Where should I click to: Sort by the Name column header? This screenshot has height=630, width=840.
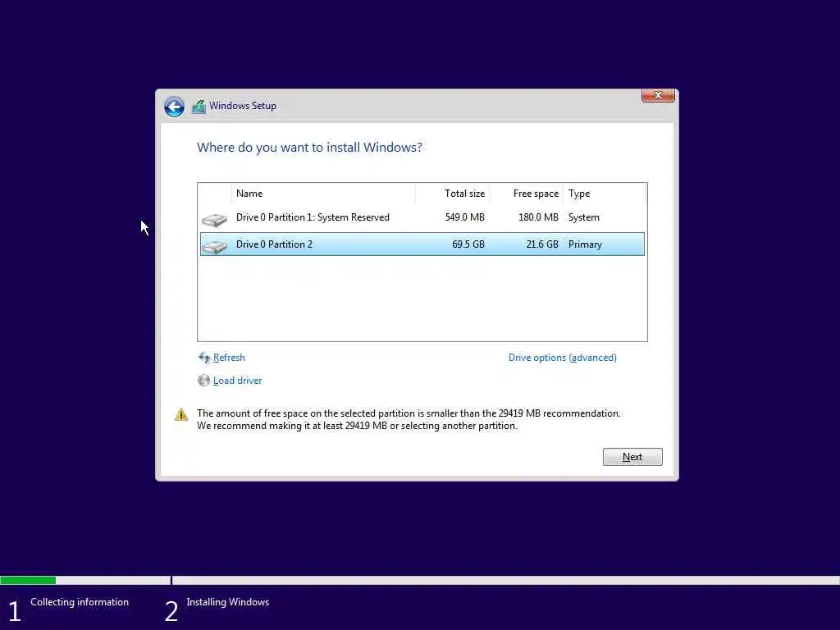click(x=323, y=194)
